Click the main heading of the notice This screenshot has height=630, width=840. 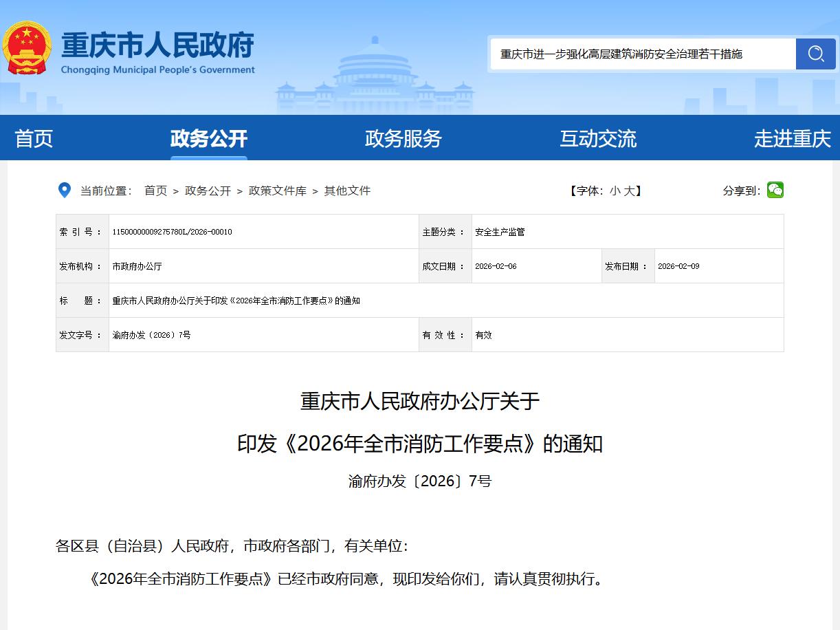click(420, 422)
